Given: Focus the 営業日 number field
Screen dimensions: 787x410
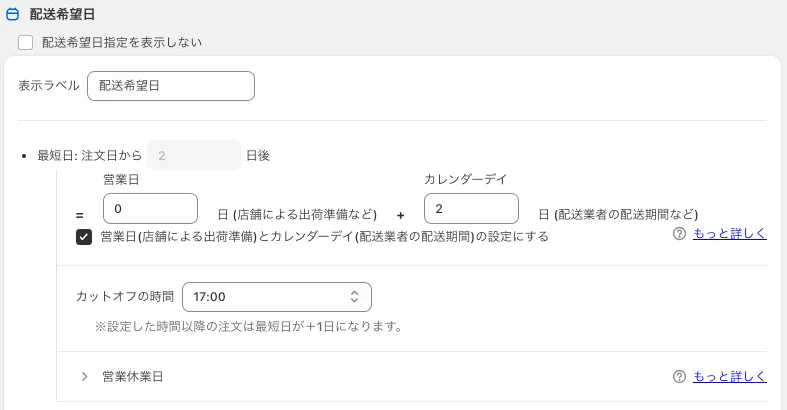Looking at the screenshot, I should [x=150, y=208].
